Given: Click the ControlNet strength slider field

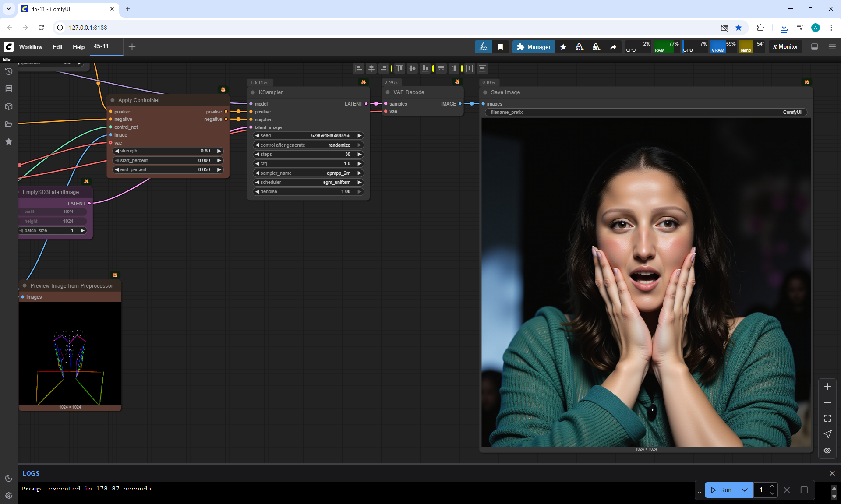Looking at the screenshot, I should (168, 151).
